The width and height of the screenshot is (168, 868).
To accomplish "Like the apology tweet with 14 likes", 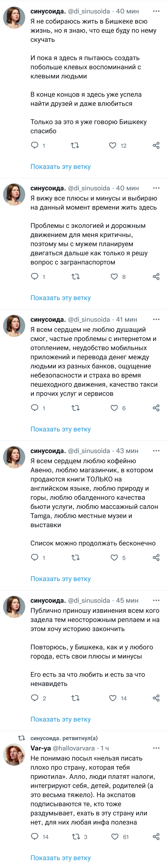I will 113,698.
